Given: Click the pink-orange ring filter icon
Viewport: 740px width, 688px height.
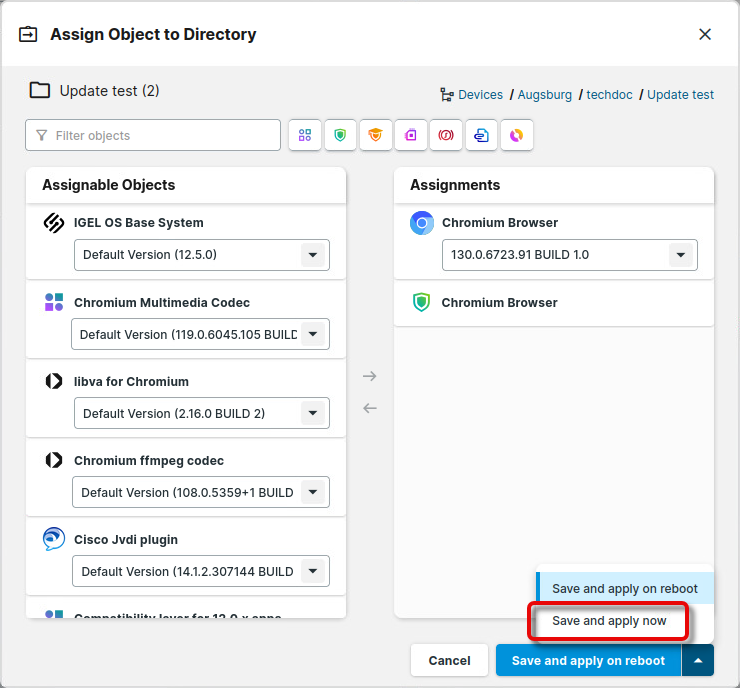Looking at the screenshot, I should click(x=516, y=135).
